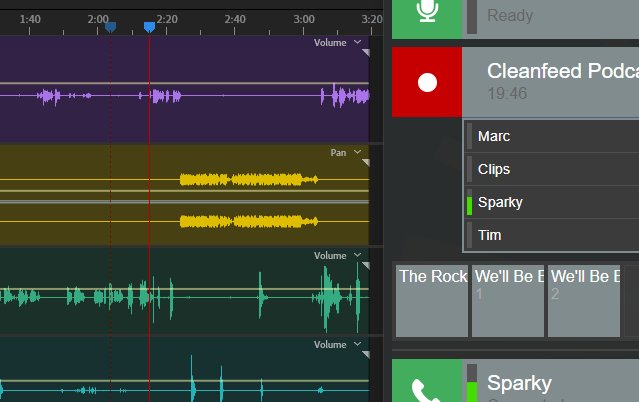Image resolution: width=639 pixels, height=402 pixels.
Task: Click the upper yellow waveform clip
Action: tap(249, 179)
